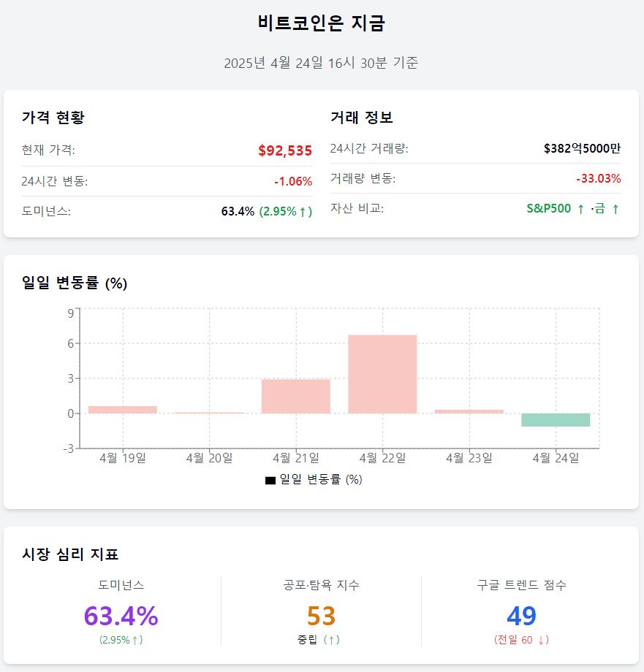Click the red $92,535 current price
644x672 pixels.
[x=285, y=150]
